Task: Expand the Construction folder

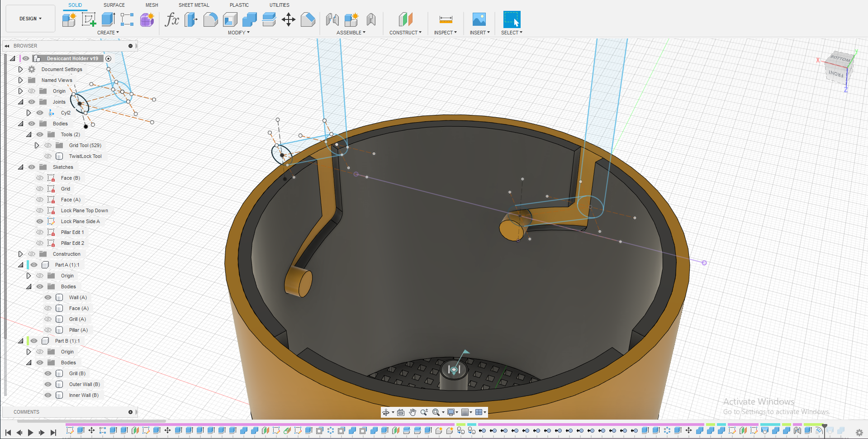Action: point(20,254)
